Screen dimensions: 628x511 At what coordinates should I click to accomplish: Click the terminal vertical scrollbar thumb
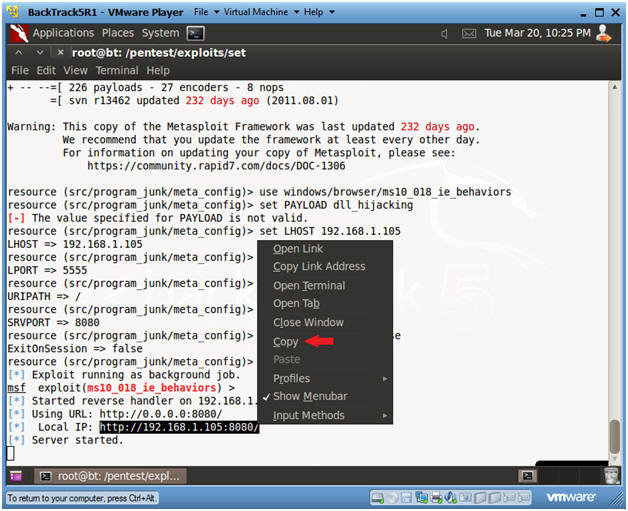point(614,437)
